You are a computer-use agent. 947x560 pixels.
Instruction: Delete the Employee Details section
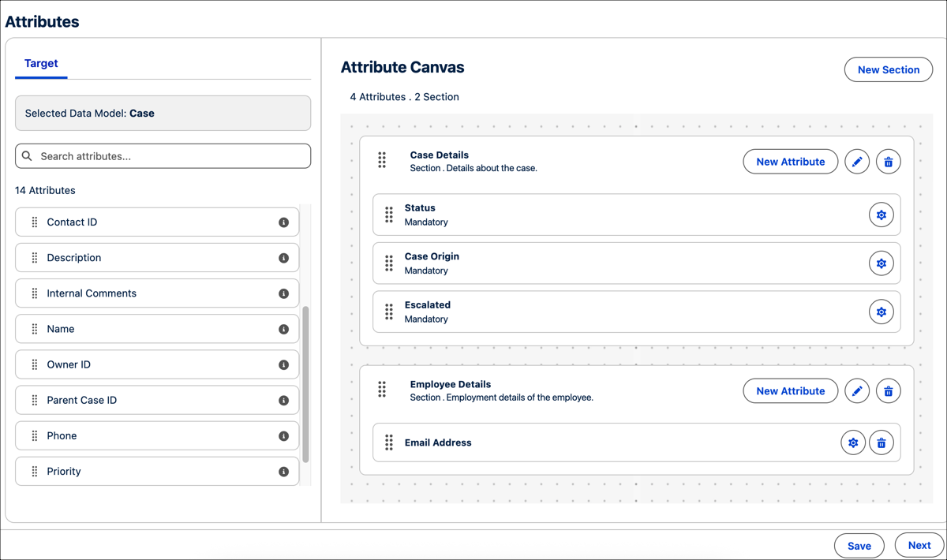[x=889, y=391]
